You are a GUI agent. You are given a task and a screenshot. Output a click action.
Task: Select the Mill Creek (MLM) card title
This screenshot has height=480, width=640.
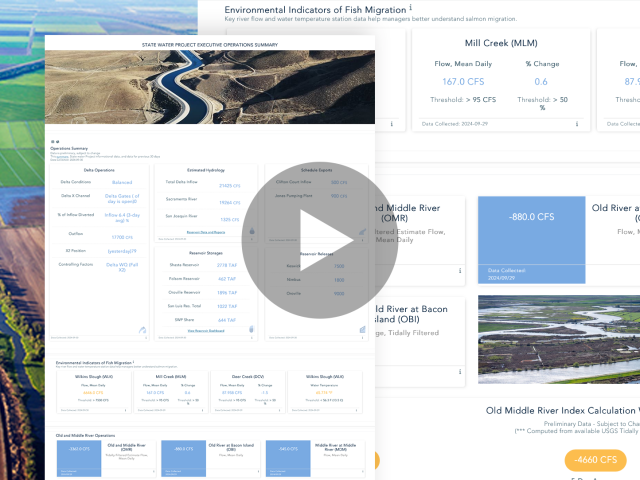[x=501, y=43]
